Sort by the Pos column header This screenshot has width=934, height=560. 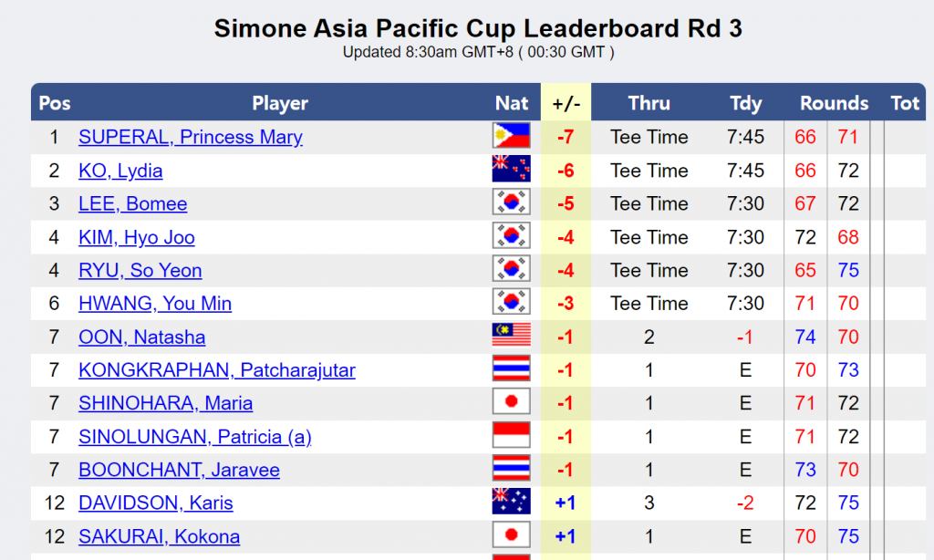click(55, 103)
